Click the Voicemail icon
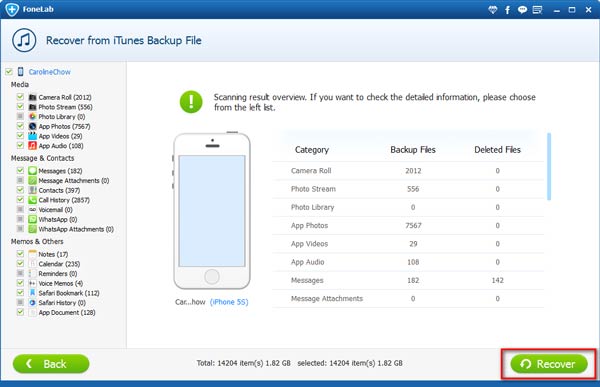This screenshot has height=387, width=600. point(33,209)
